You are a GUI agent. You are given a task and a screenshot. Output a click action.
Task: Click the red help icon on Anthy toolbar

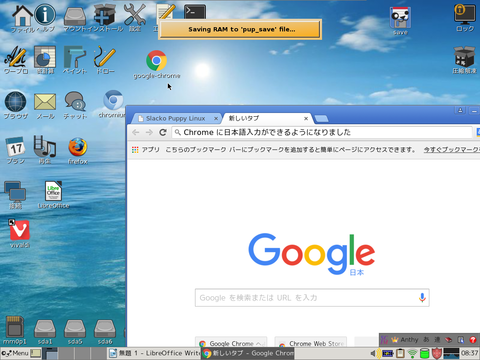coord(473,340)
